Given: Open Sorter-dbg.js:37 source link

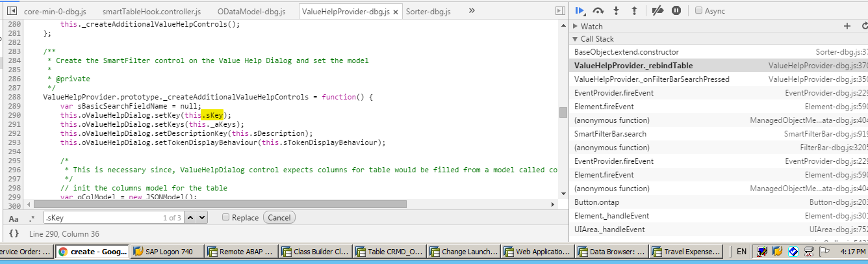Looking at the screenshot, I should pyautogui.click(x=842, y=51).
